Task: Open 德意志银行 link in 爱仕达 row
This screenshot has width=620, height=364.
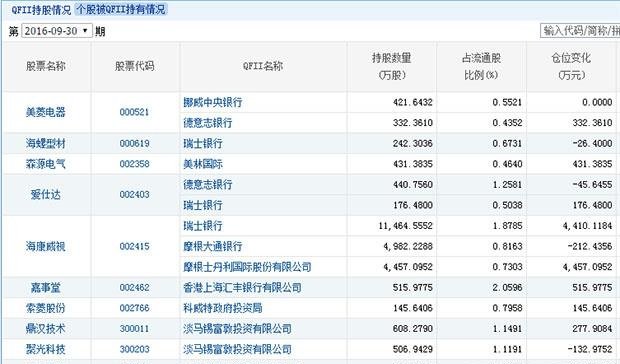Action: click(208, 185)
